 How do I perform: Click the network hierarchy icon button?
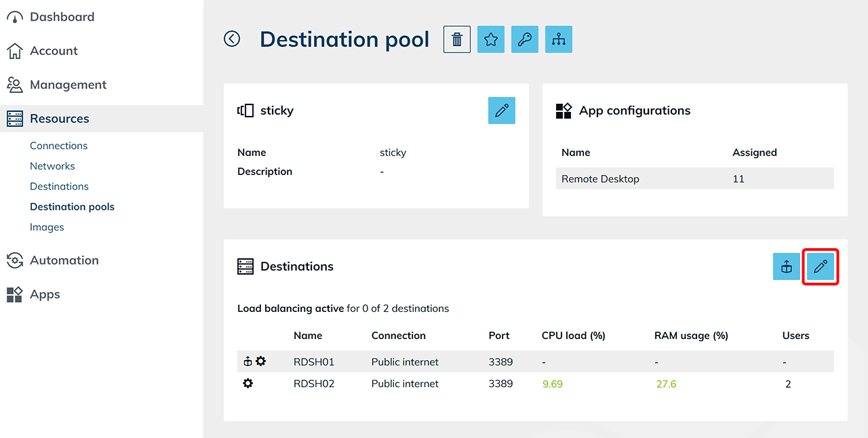pos(559,39)
